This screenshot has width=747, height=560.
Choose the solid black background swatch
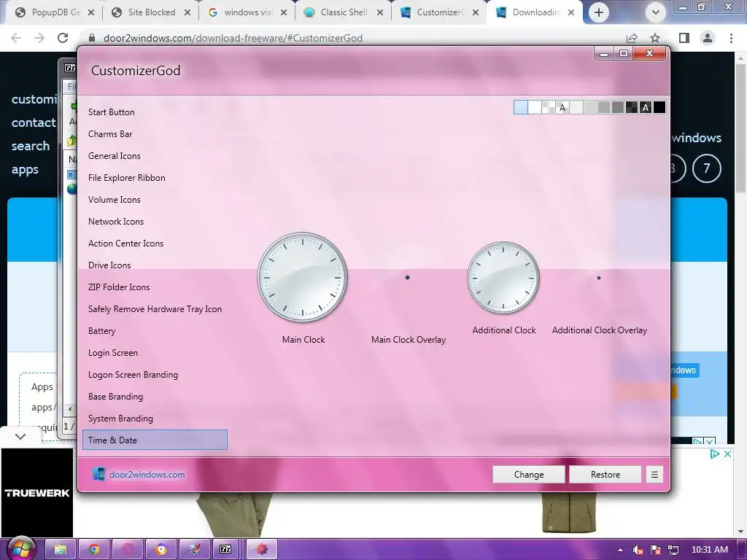pos(659,108)
